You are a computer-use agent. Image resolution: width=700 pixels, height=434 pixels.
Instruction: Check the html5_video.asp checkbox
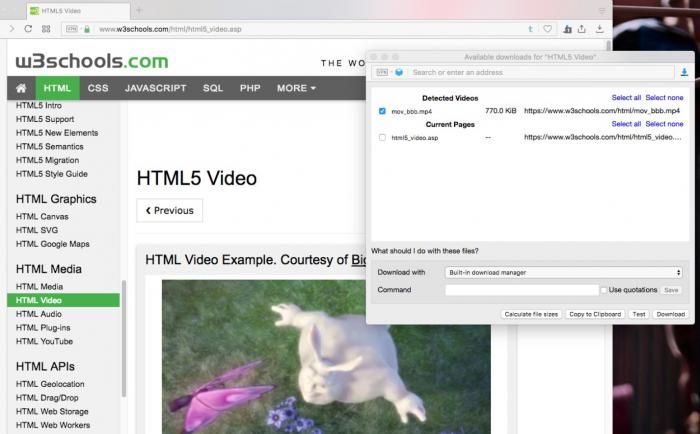[x=382, y=138]
